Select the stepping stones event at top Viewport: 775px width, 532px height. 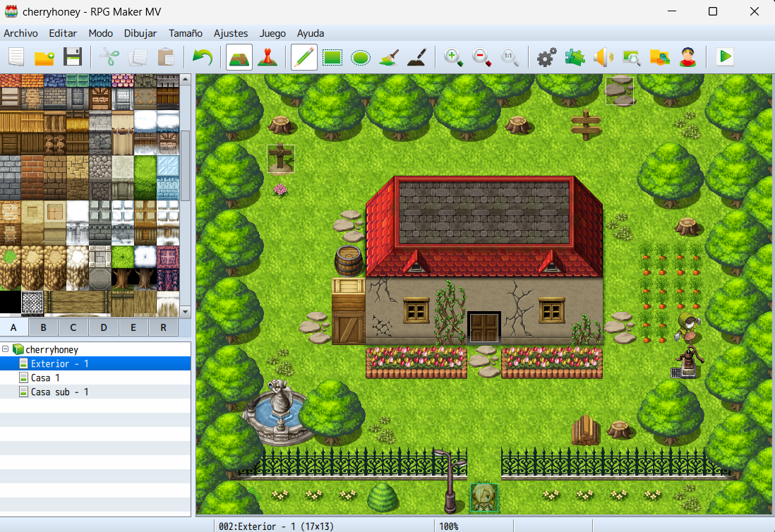(620, 91)
